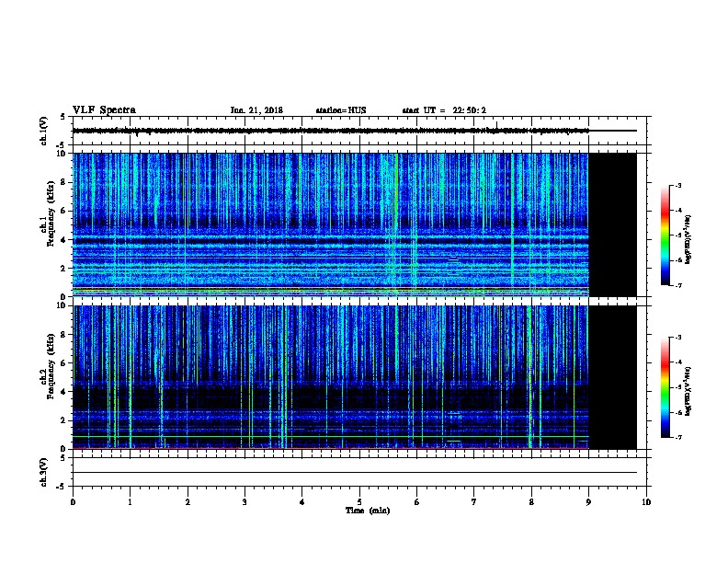The image size is (728, 563).
Task: Click the ch.1 "Frequency (kHz)" axis label
Action: tap(51, 213)
